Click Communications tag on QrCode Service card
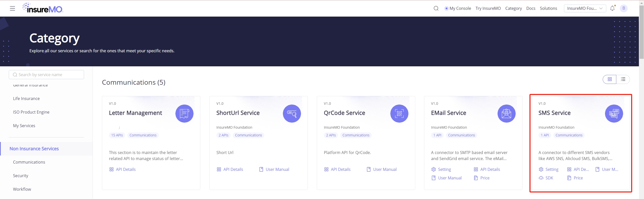 pos(356,135)
